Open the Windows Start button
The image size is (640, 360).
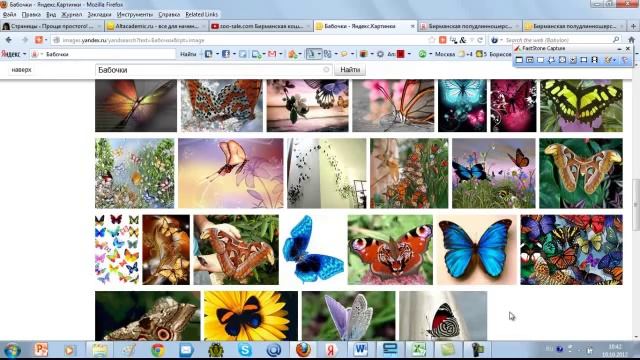click(x=12, y=350)
